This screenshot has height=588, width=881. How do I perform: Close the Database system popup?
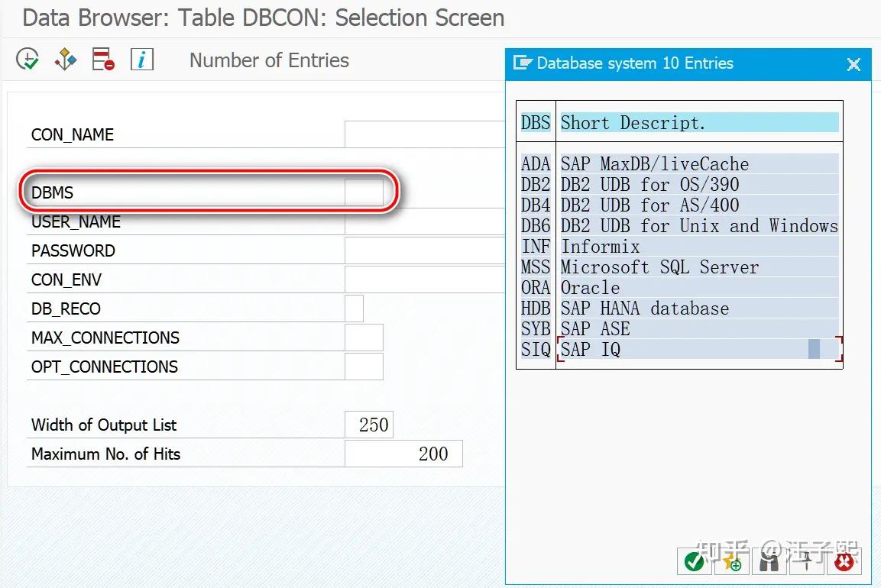853,65
